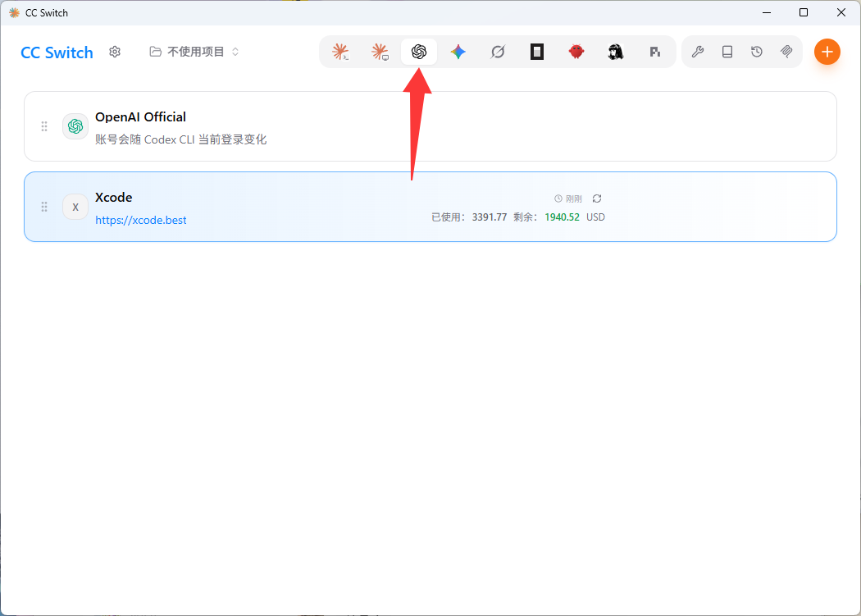
Task: Open the book icon in toolbar
Action: coord(727,52)
